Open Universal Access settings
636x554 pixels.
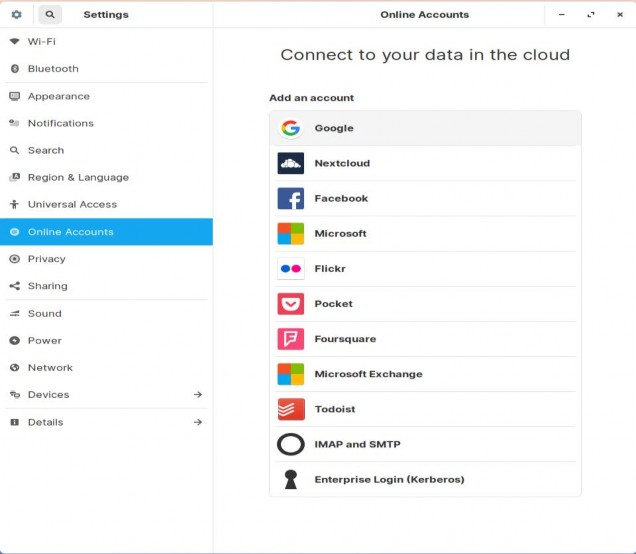click(72, 205)
